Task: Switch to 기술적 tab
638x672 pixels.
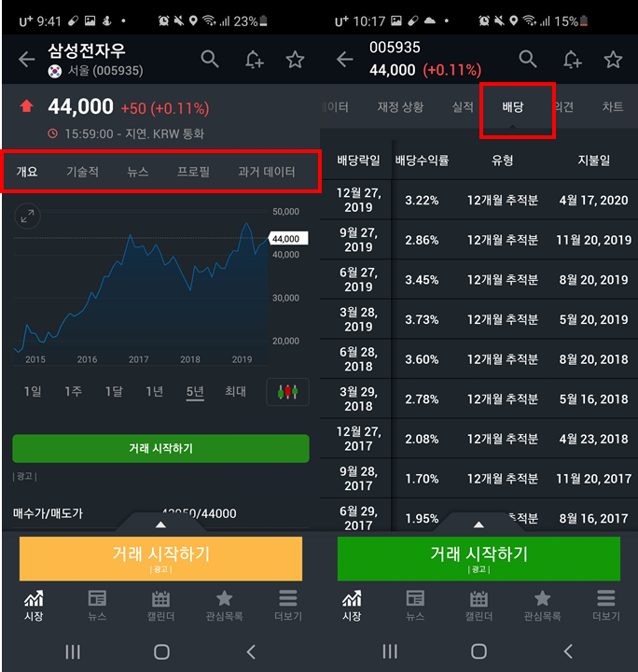Action: [82, 172]
